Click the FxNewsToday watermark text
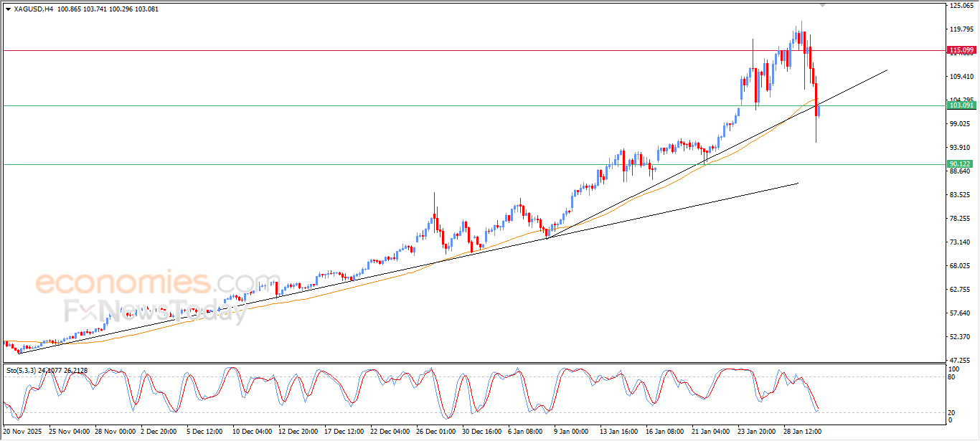 pyautogui.click(x=154, y=312)
